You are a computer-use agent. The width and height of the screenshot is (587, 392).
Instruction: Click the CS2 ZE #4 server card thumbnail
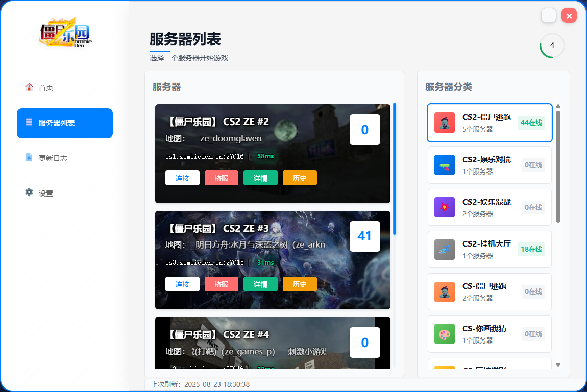click(x=273, y=343)
